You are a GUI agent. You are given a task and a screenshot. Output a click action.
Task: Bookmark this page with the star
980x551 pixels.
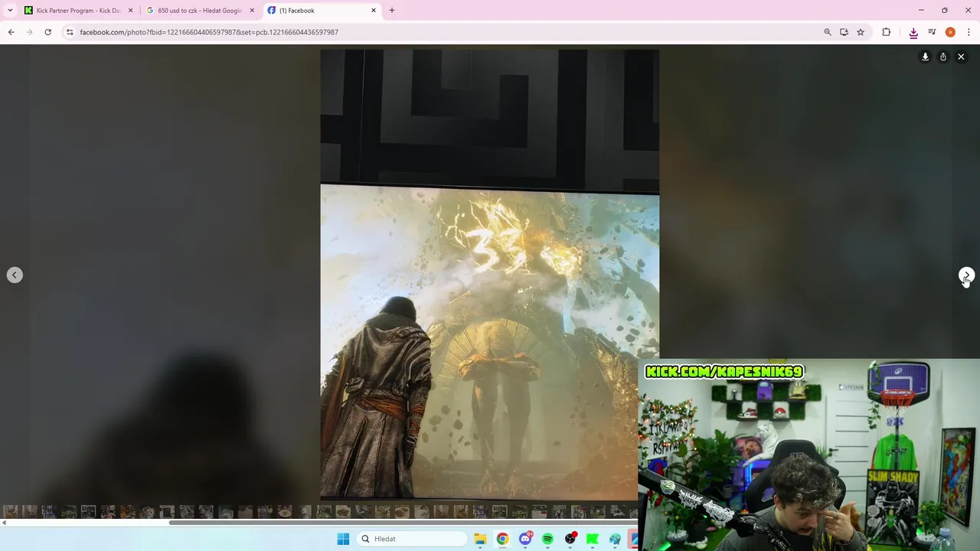click(x=861, y=32)
